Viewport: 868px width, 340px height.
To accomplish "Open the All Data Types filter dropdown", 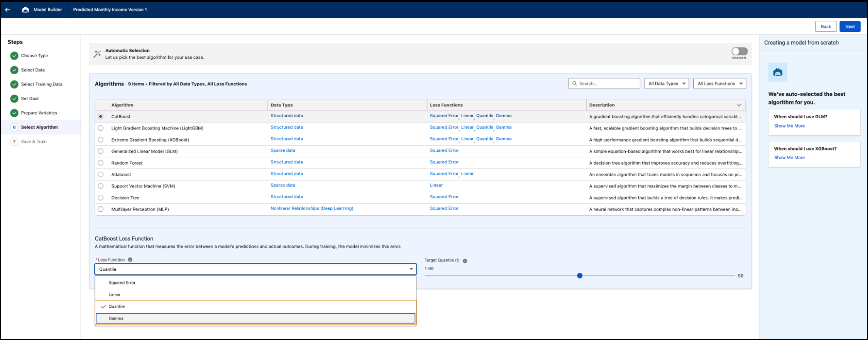I will coord(667,83).
